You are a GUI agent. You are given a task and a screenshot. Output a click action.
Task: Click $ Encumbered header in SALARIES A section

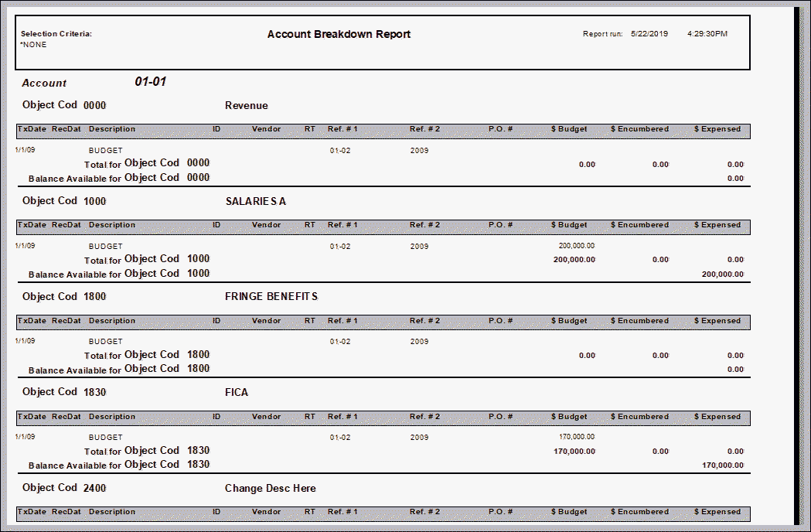639,224
